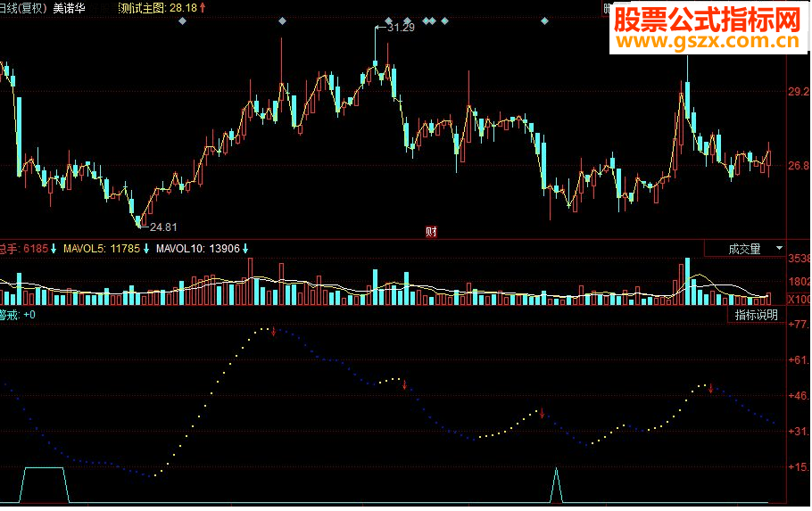Click the cyan down arrow after 11785
This screenshot has height=511, width=812.
146,249
